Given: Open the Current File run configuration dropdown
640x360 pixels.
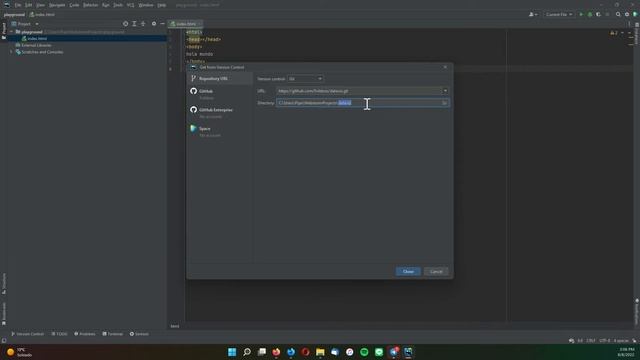Looking at the screenshot, I should [x=559, y=14].
